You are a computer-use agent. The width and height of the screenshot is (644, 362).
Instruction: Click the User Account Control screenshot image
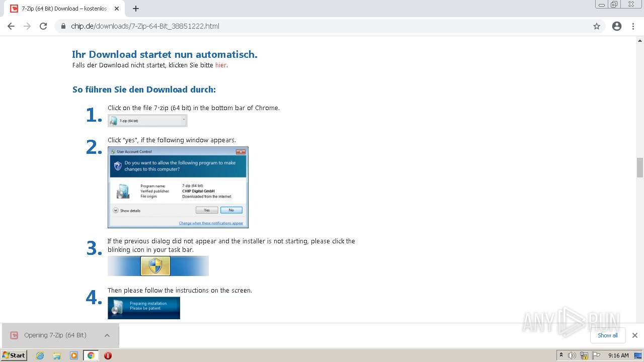(178, 187)
